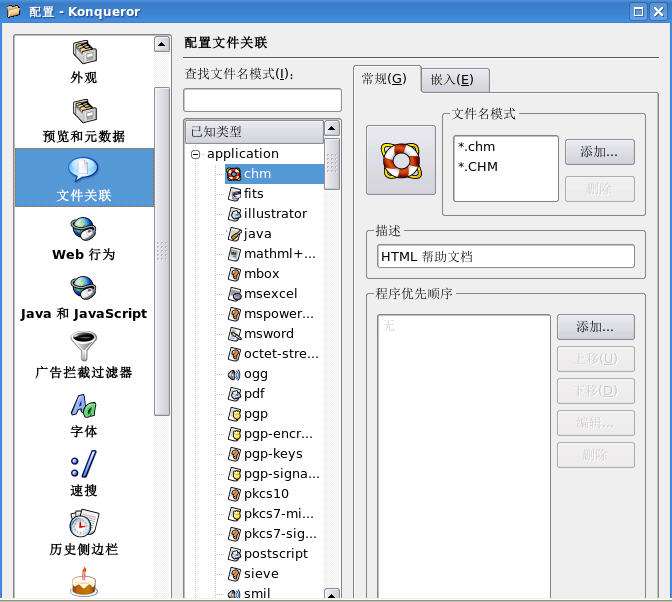672x602 pixels.
Task: Open the 外观 appearance section icon
Action: (x=84, y=52)
